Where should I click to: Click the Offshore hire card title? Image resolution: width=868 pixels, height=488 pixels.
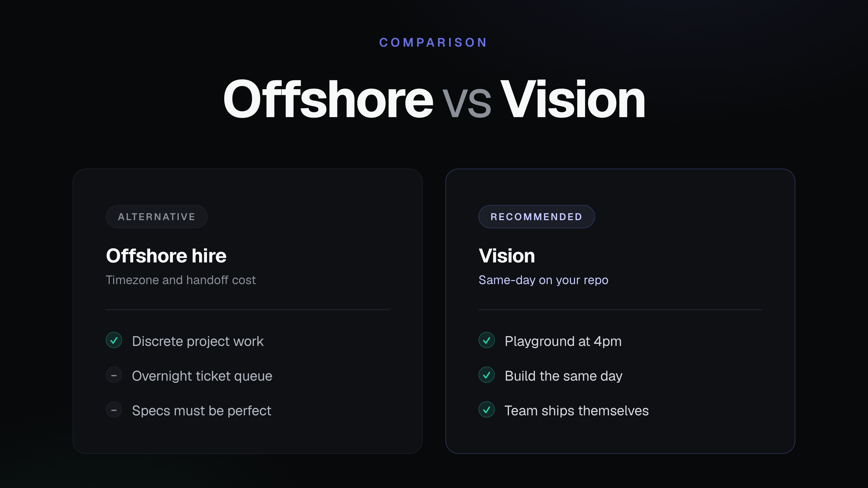(x=166, y=256)
